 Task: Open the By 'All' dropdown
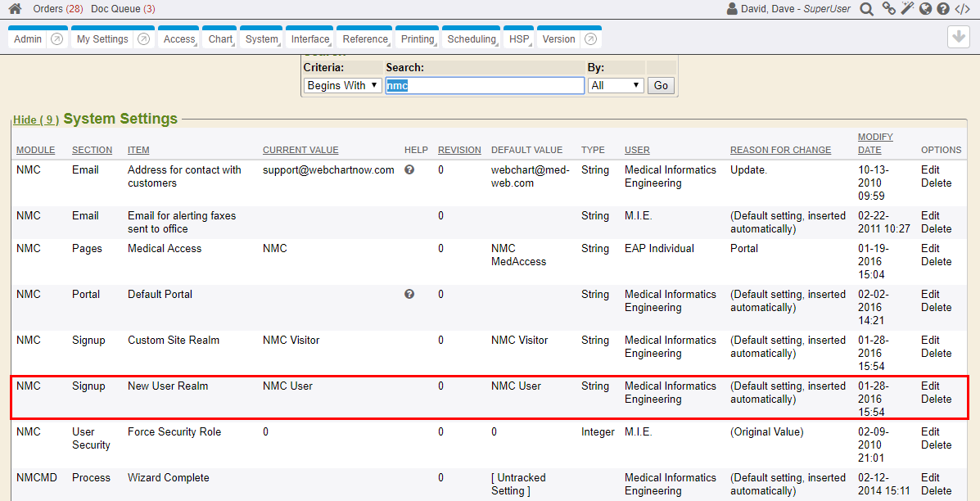(615, 85)
